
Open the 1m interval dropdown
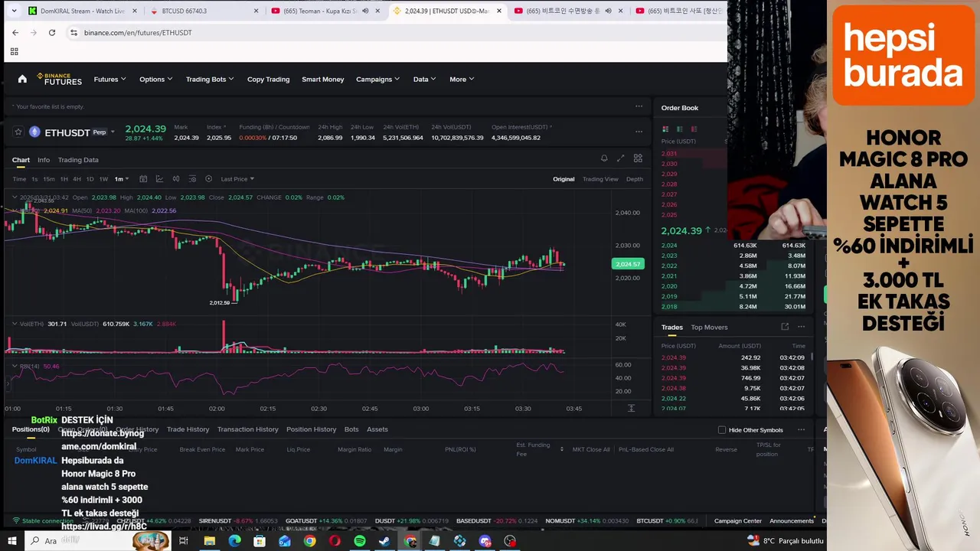[121, 179]
